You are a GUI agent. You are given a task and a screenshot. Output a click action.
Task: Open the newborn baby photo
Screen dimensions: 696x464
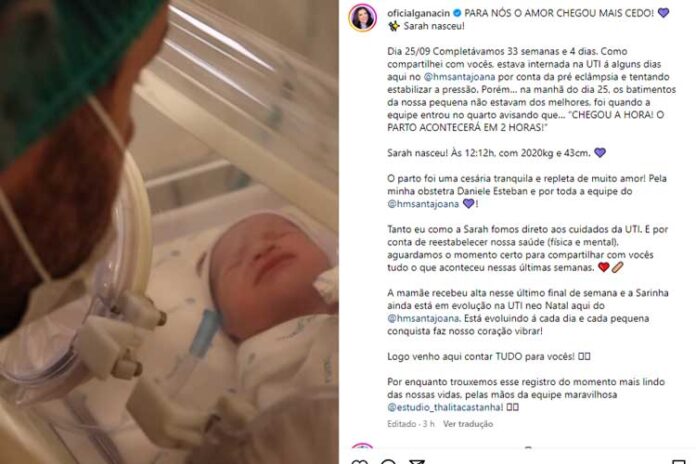(169, 232)
